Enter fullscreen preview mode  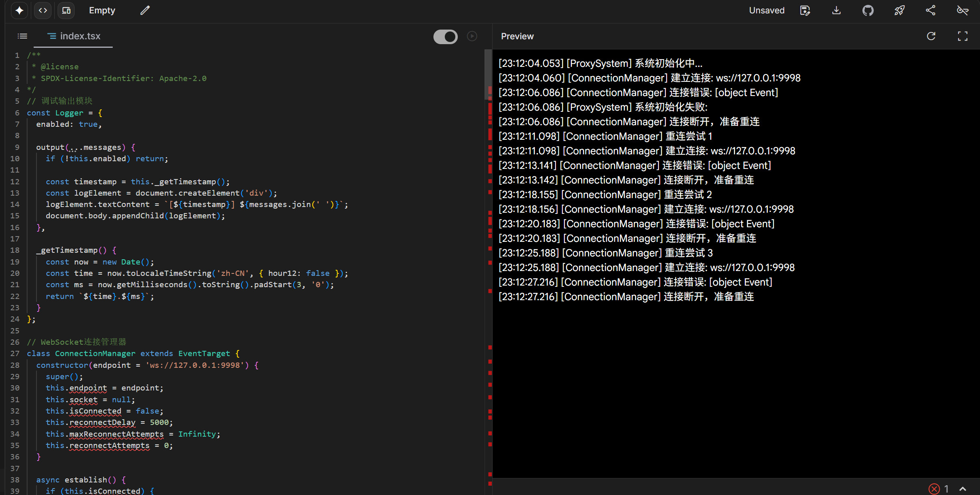pos(963,36)
